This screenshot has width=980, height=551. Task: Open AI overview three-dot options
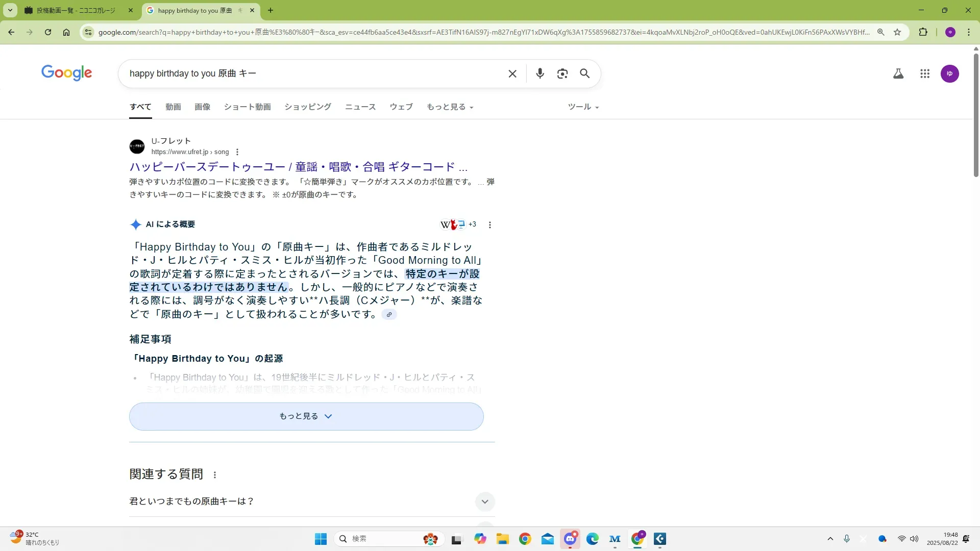489,224
